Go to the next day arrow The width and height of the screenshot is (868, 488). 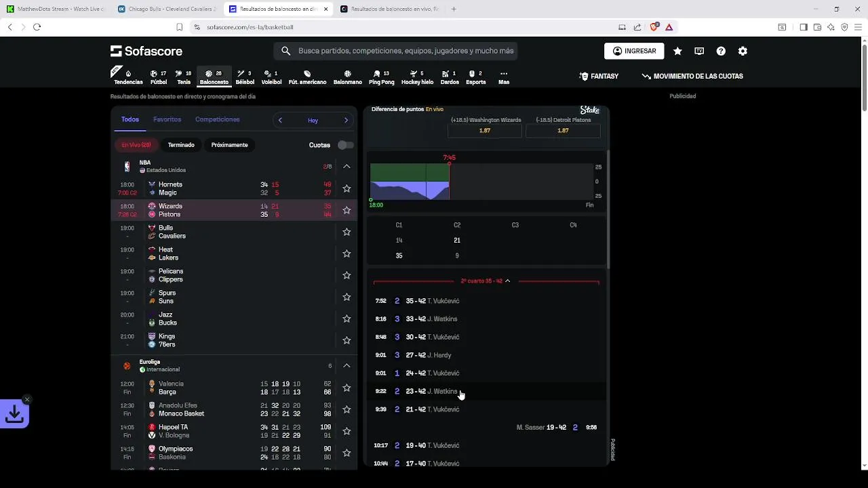coord(346,120)
